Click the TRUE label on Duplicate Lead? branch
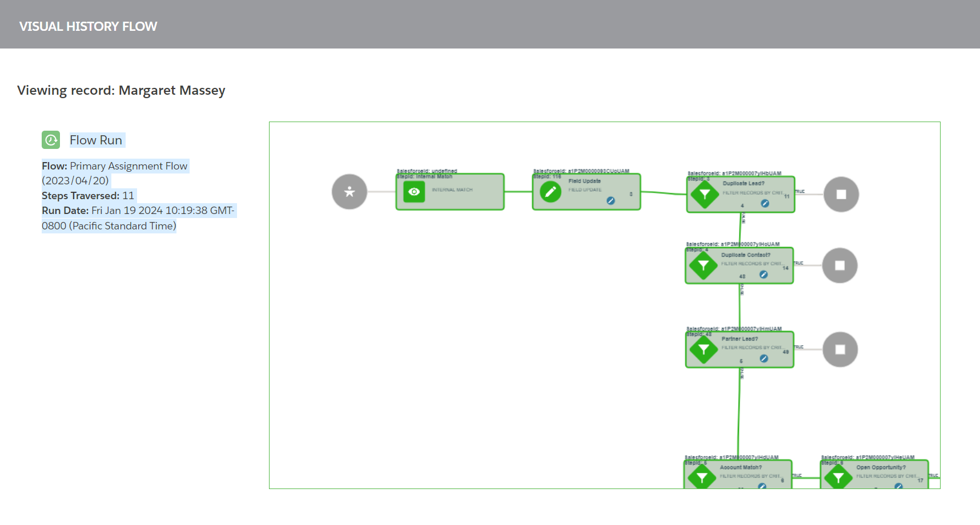Screen dimensions: 980x525 pos(800,191)
